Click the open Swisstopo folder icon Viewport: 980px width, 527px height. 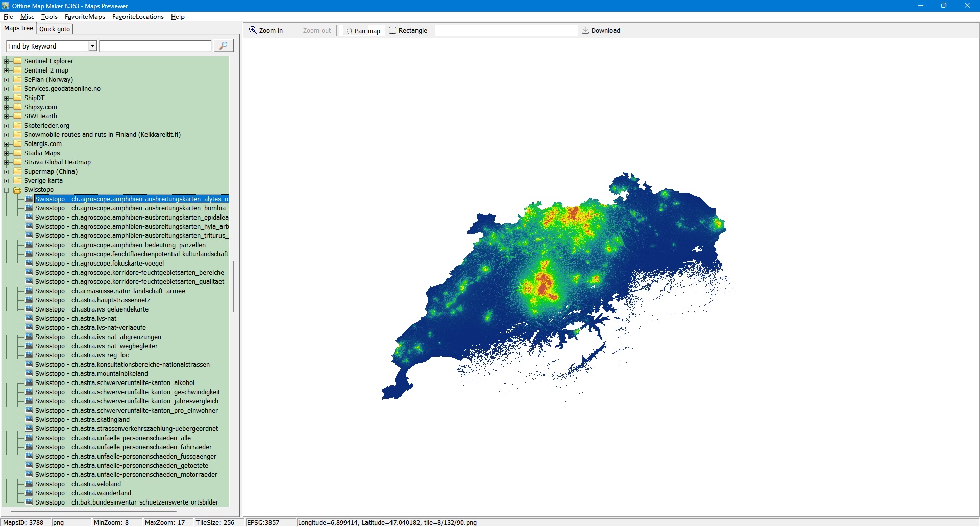pyautogui.click(x=17, y=190)
